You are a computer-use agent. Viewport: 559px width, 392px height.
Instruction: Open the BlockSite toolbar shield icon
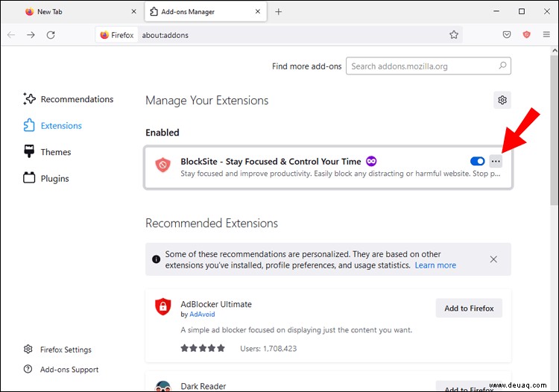[526, 34]
